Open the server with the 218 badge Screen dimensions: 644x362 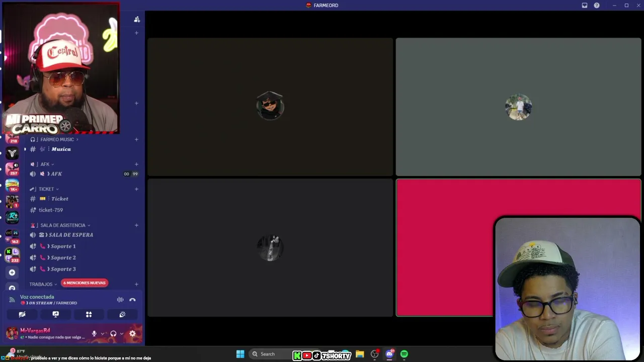(12, 137)
